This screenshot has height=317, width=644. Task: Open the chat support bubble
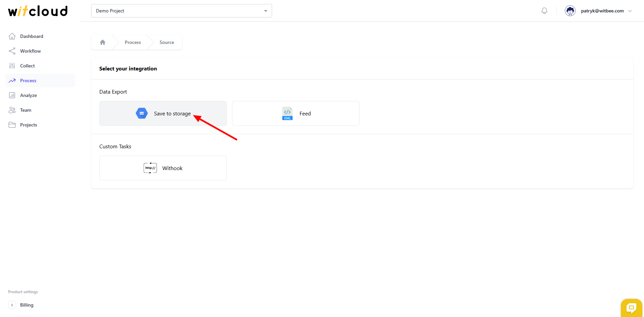[632, 308]
